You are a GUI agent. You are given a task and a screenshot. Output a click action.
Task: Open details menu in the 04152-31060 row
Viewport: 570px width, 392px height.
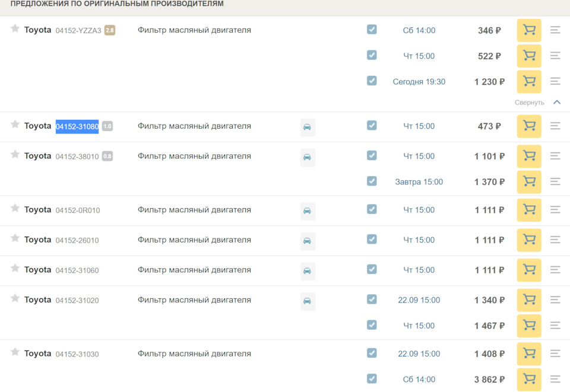(x=555, y=270)
